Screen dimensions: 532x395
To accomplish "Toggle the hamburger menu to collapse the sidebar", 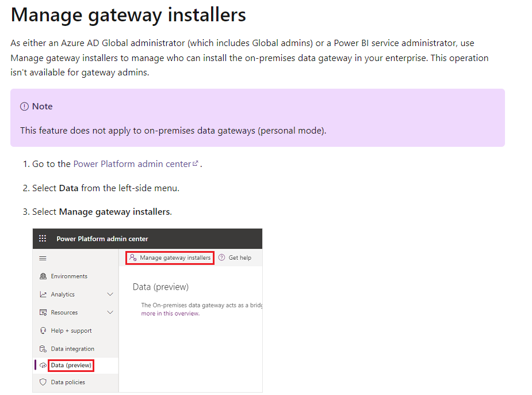I will pos(43,258).
